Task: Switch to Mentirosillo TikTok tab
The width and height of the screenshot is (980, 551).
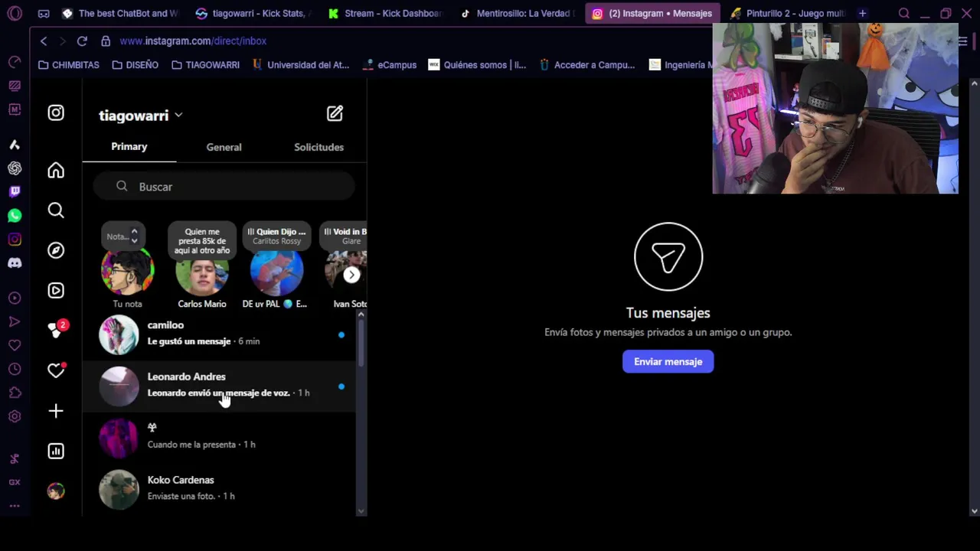Action: pyautogui.click(x=518, y=13)
